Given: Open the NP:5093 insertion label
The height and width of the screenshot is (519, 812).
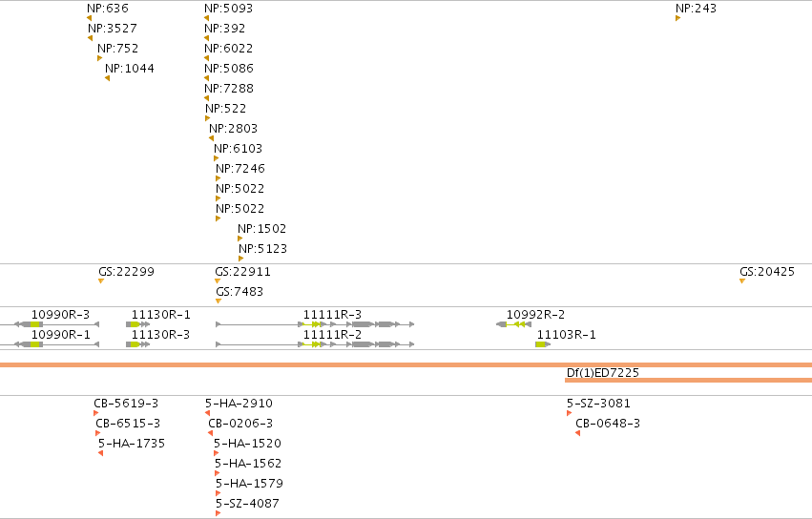Looking at the screenshot, I should (228, 9).
